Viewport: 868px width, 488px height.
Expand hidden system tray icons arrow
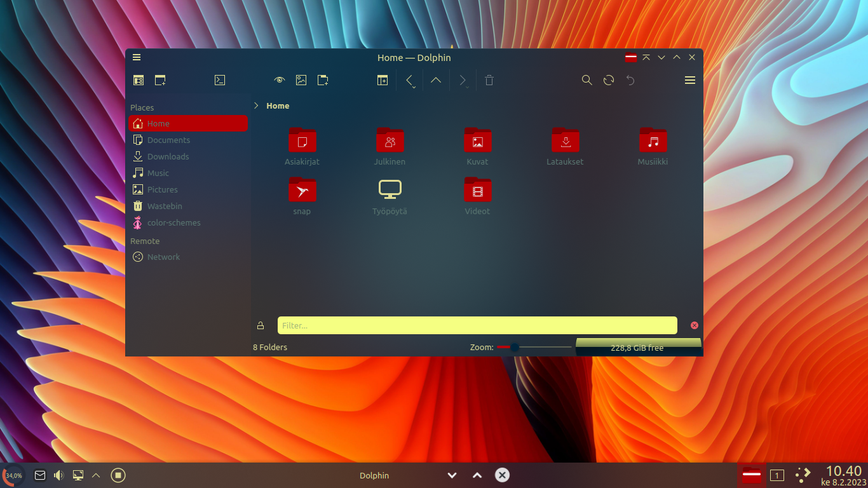tap(96, 475)
